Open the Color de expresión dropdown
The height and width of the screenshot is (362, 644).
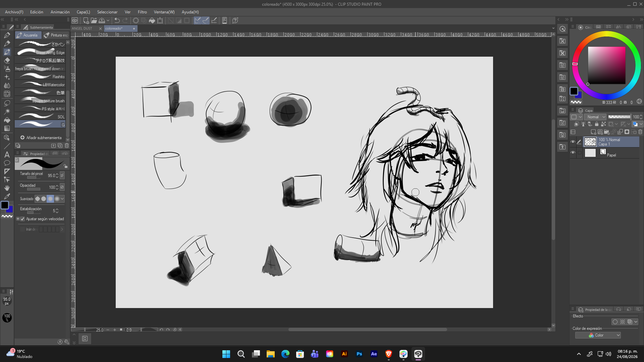(598, 335)
